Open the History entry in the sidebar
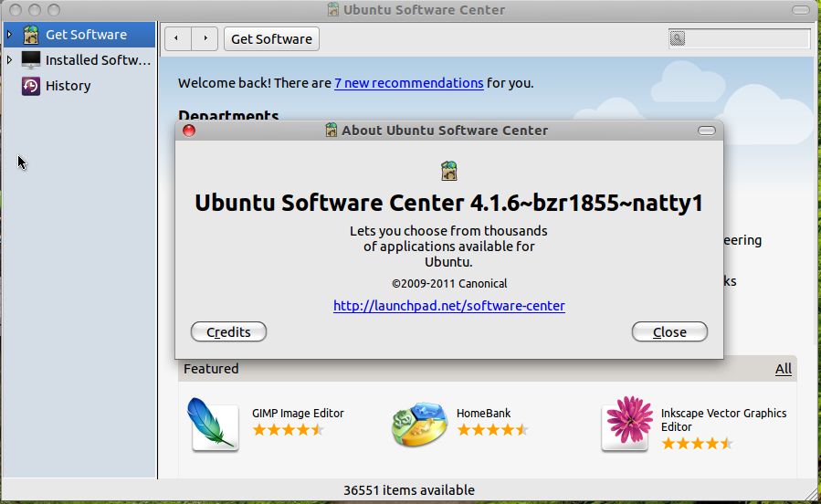Screen dimensions: 821x504 pyautogui.click(x=68, y=86)
